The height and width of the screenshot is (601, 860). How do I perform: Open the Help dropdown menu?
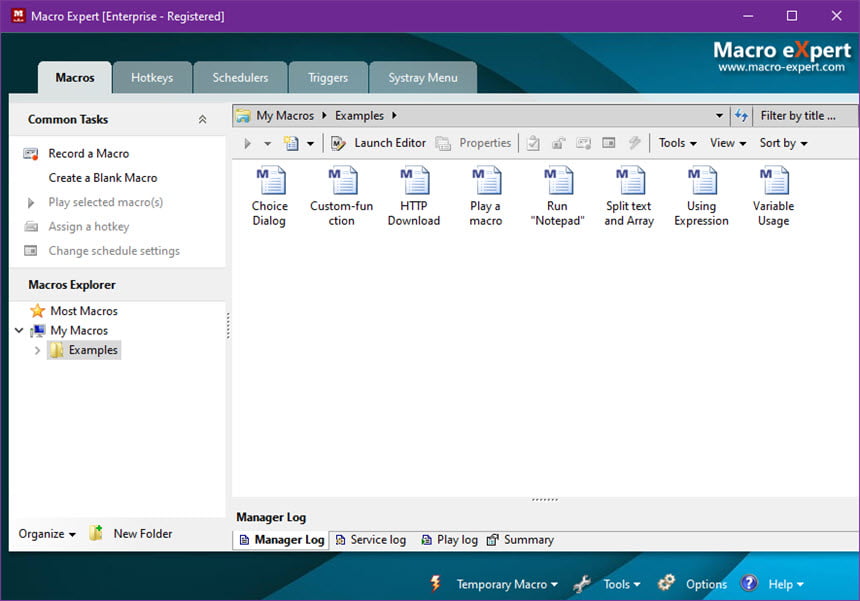coord(785,585)
